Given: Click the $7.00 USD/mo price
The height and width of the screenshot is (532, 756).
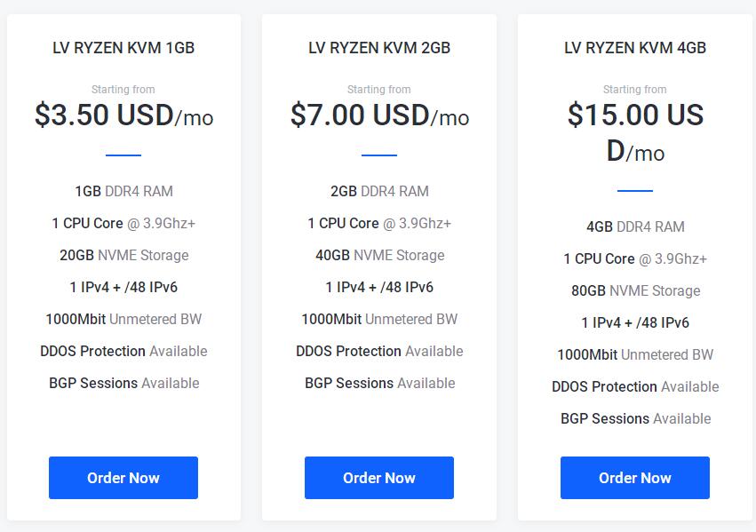Looking at the screenshot, I should [379, 115].
